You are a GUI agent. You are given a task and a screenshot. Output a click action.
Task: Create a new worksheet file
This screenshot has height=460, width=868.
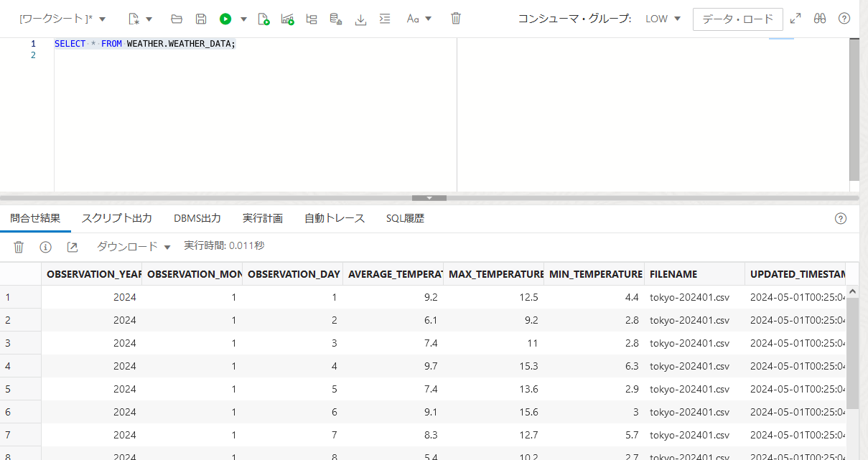click(x=134, y=19)
